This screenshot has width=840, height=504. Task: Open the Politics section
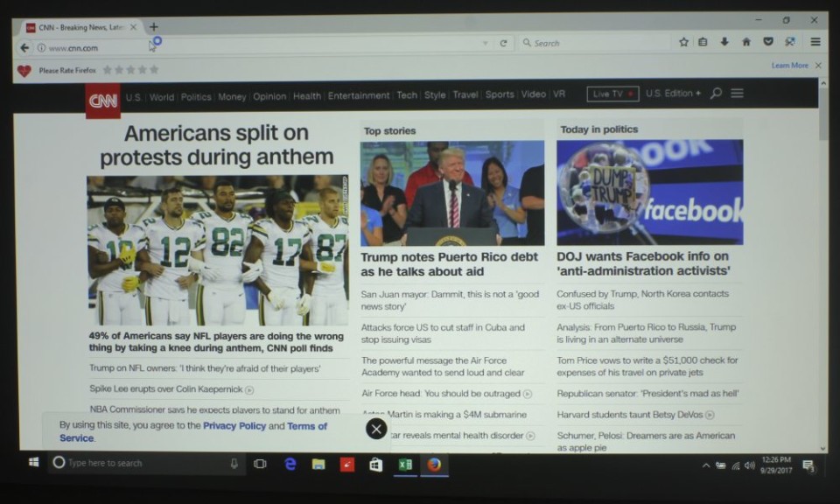(x=195, y=97)
